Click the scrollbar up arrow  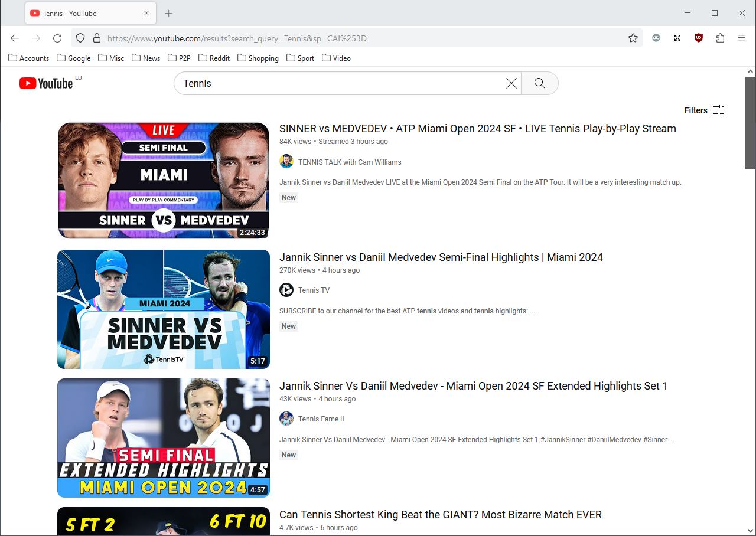click(x=751, y=71)
